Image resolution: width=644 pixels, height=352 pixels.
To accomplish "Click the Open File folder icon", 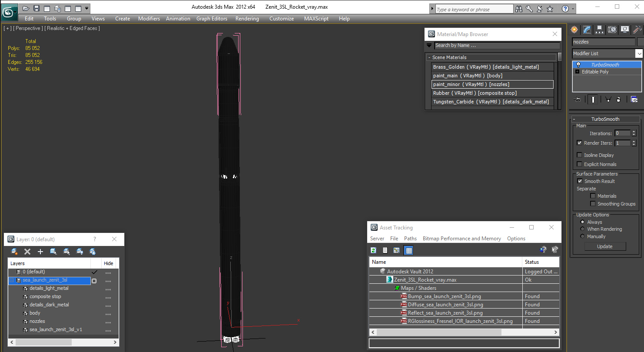I will [26, 8].
